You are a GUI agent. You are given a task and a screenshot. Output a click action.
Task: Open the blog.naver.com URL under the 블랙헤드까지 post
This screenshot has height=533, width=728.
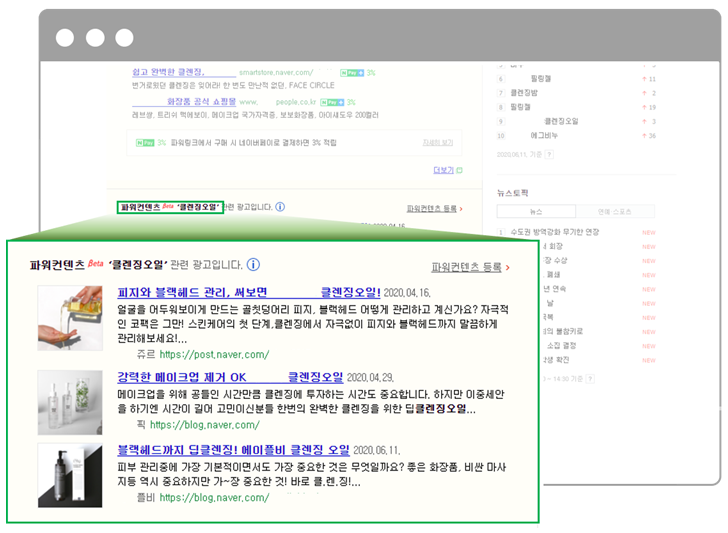[214, 498]
